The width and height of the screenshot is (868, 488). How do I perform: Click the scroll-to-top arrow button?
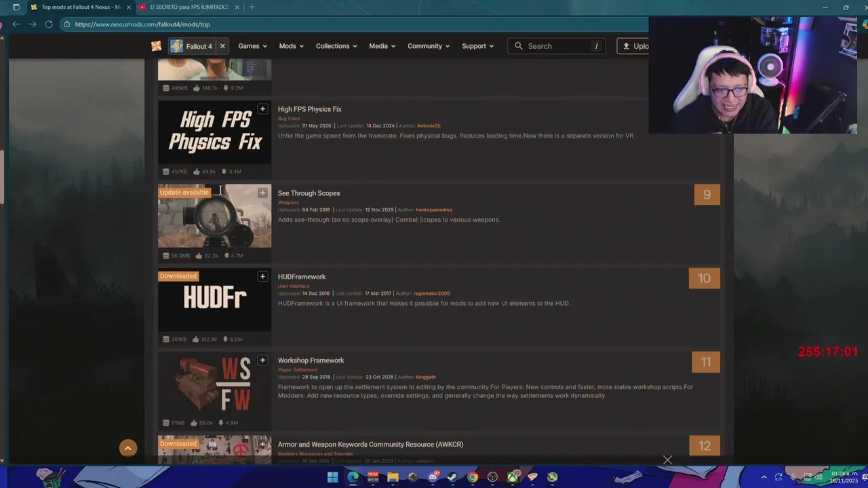128,448
